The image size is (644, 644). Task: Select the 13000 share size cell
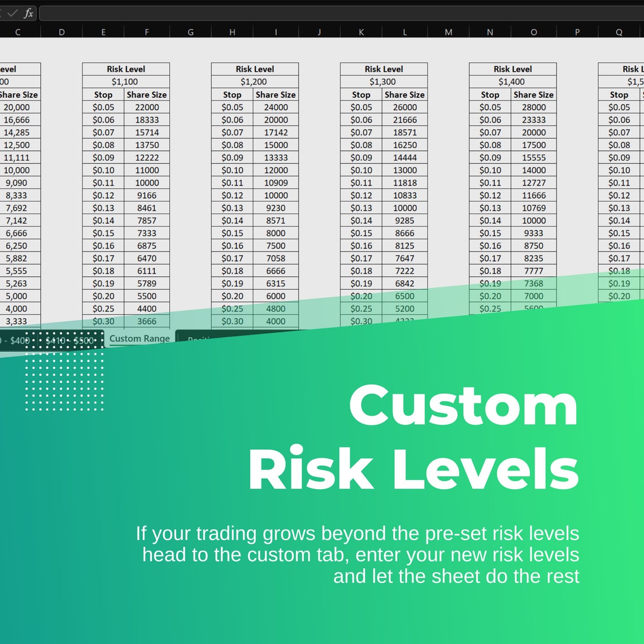pyautogui.click(x=404, y=170)
